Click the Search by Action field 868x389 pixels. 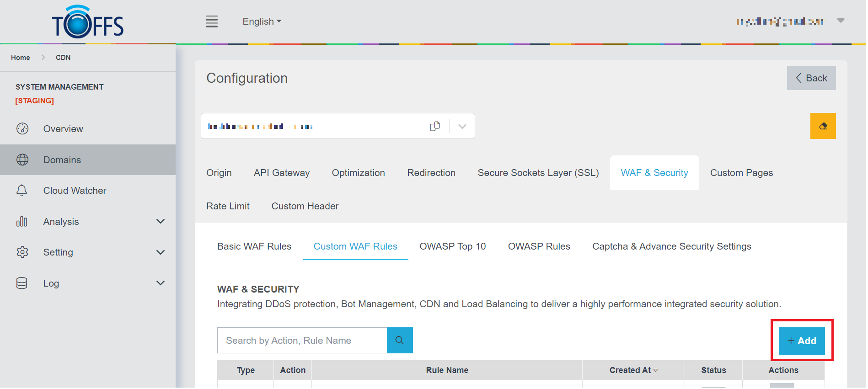click(x=302, y=341)
